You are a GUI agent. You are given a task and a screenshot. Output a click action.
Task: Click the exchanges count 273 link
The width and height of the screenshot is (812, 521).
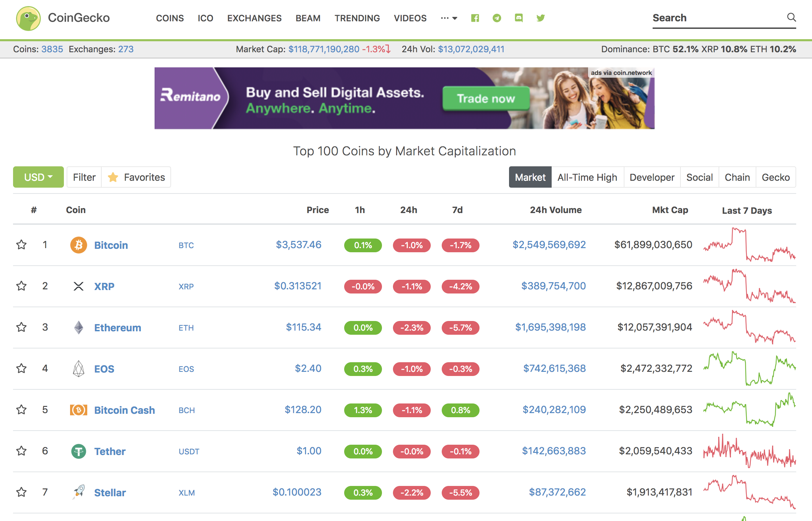126,49
